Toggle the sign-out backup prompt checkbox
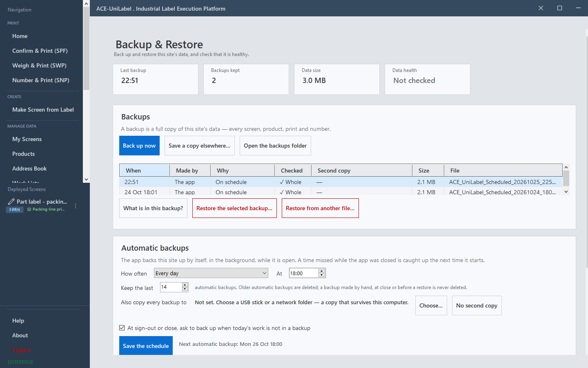Viewport: 588px width, 368px height. pos(122,328)
